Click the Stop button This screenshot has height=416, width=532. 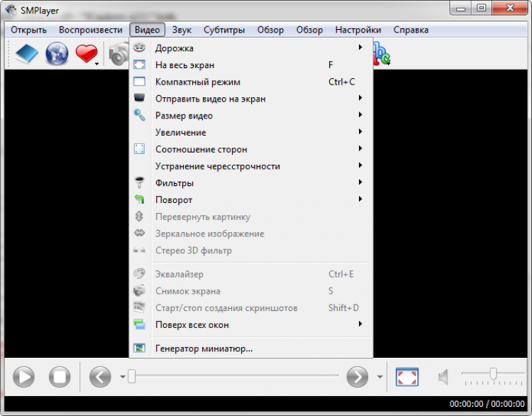click(x=60, y=377)
